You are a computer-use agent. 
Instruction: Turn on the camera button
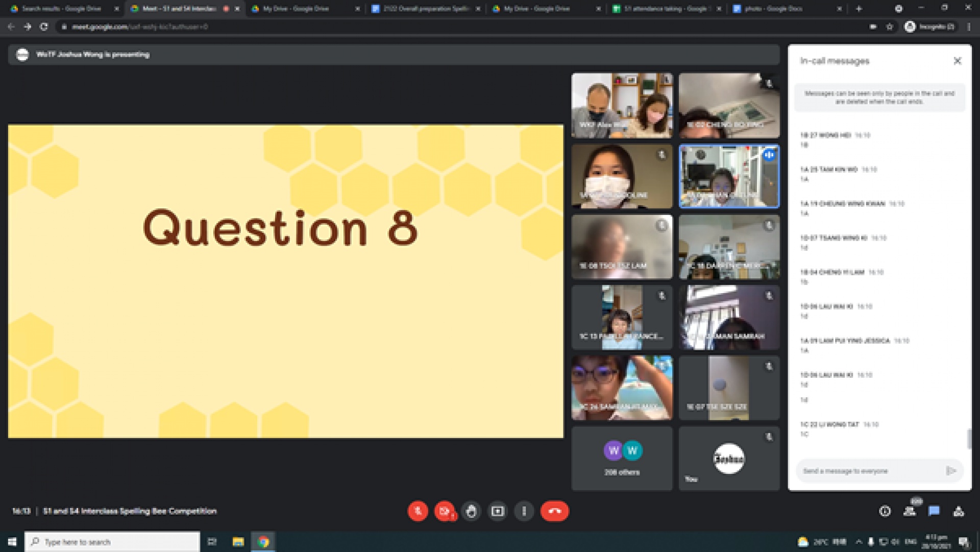pos(444,511)
